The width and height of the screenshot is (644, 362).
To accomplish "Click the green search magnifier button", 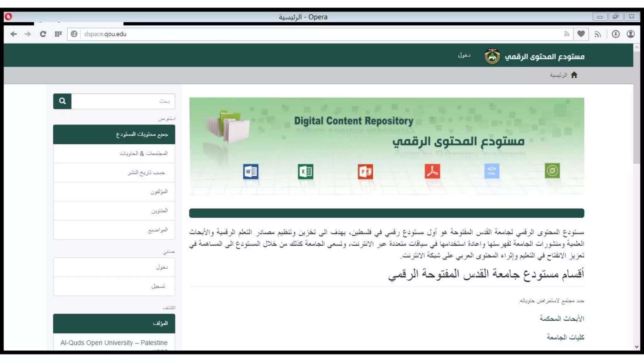I will coord(62,101).
